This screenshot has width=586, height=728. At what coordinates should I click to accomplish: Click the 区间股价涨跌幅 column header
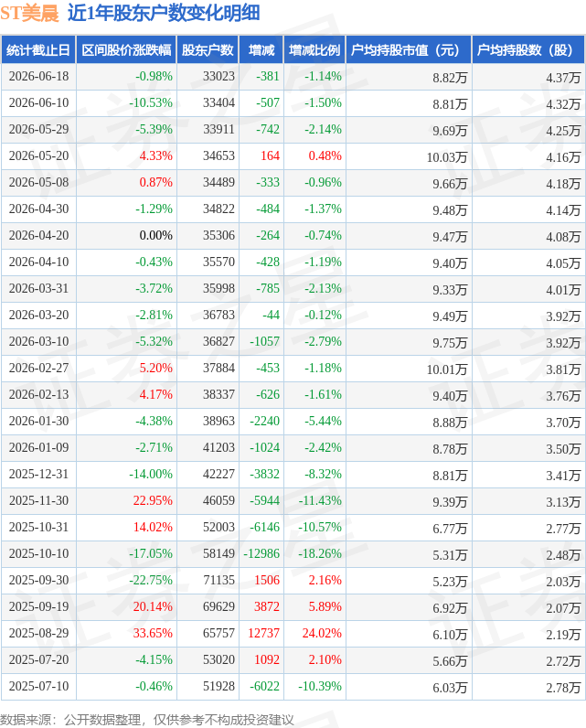click(x=126, y=49)
